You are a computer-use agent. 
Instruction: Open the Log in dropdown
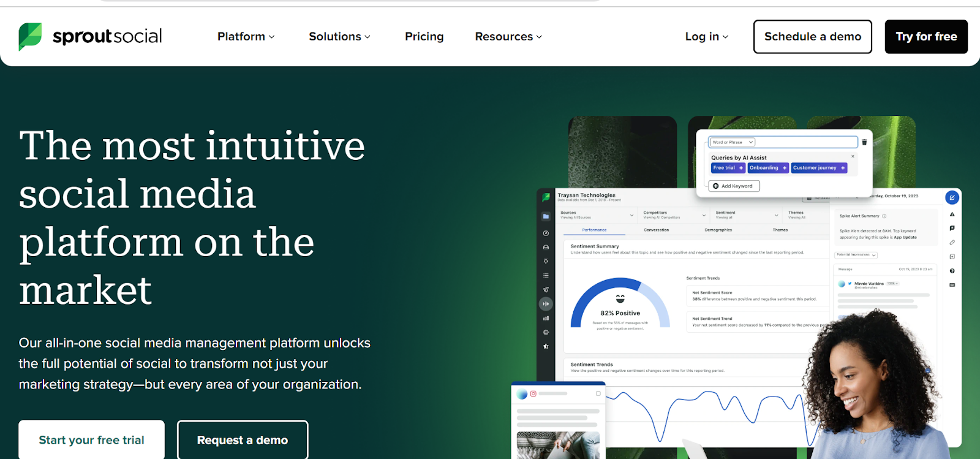tap(707, 36)
